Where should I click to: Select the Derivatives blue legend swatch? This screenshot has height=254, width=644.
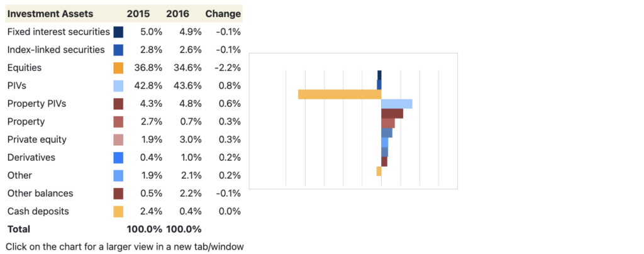click(x=118, y=158)
